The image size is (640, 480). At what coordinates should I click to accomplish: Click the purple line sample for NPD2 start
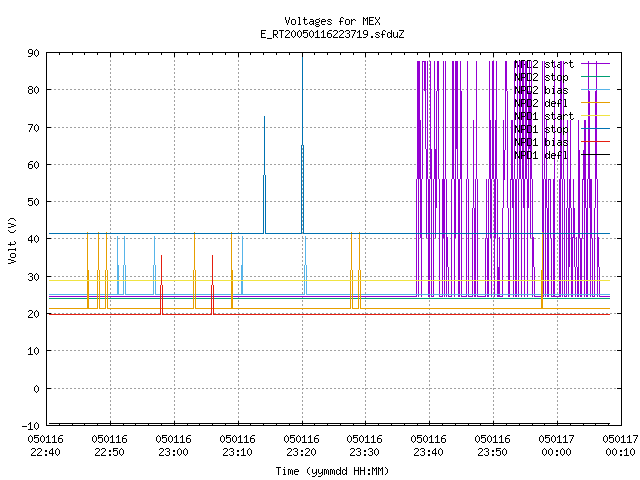(x=596, y=64)
